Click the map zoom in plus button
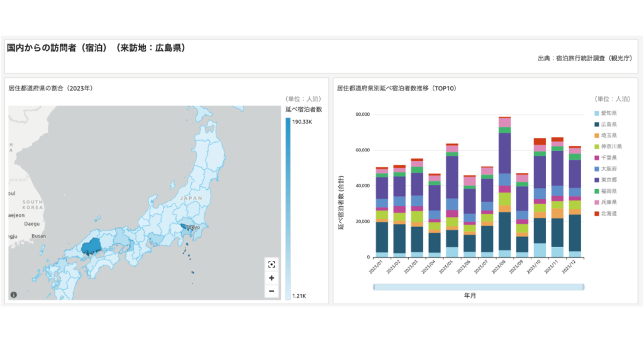 (272, 278)
